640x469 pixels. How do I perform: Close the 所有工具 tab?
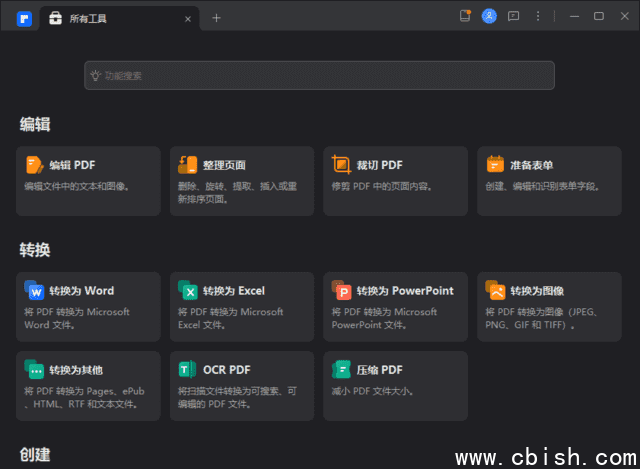click(186, 18)
